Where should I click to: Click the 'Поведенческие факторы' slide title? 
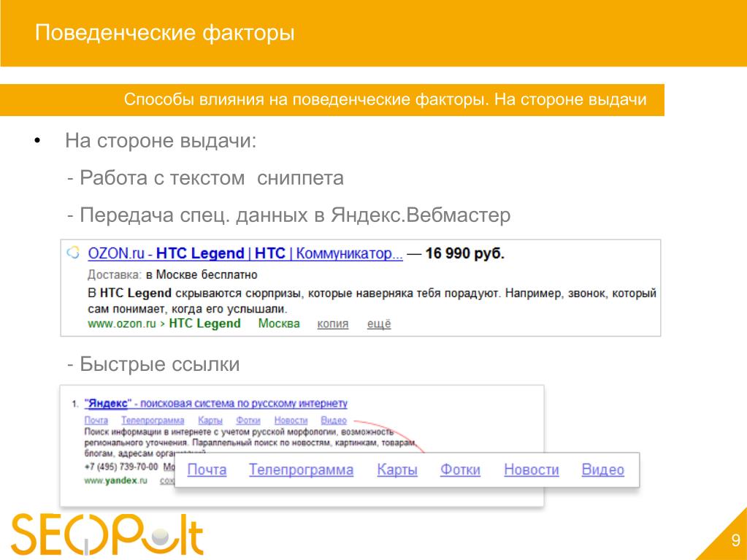pyautogui.click(x=165, y=33)
